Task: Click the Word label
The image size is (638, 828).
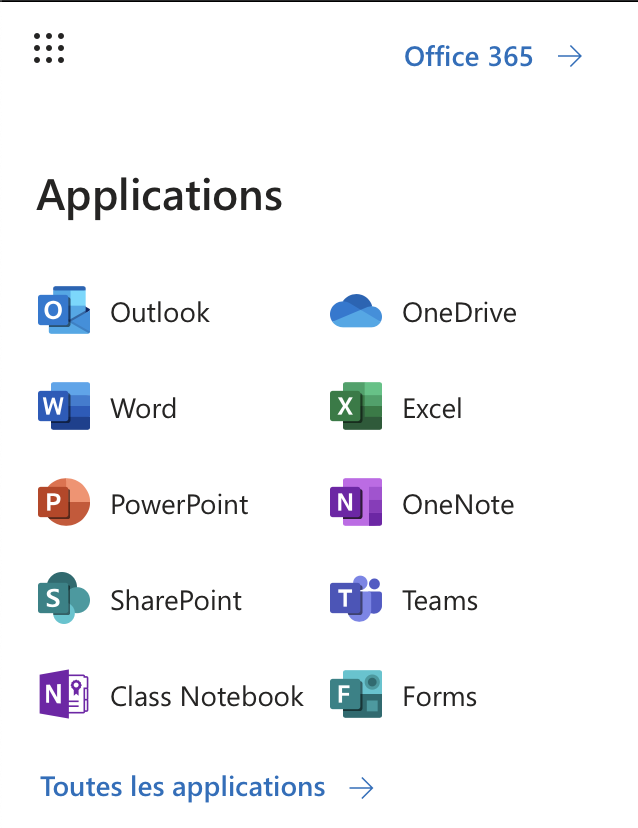Action: [144, 409]
